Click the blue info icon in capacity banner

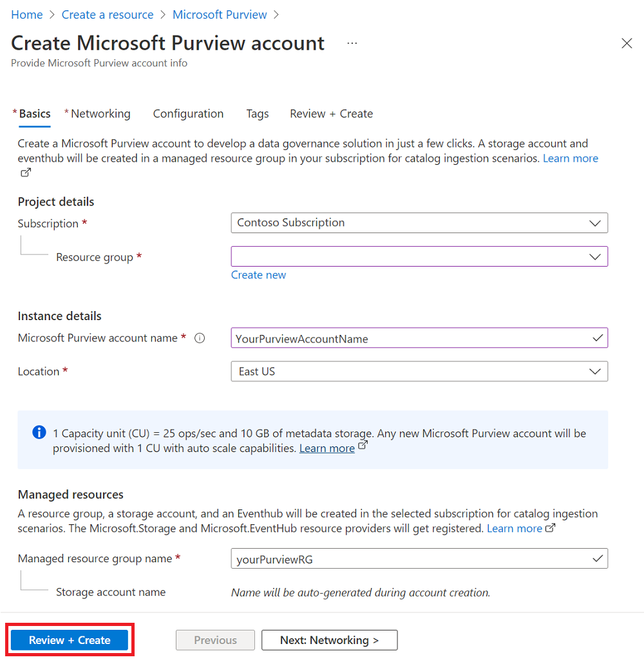[x=39, y=433]
